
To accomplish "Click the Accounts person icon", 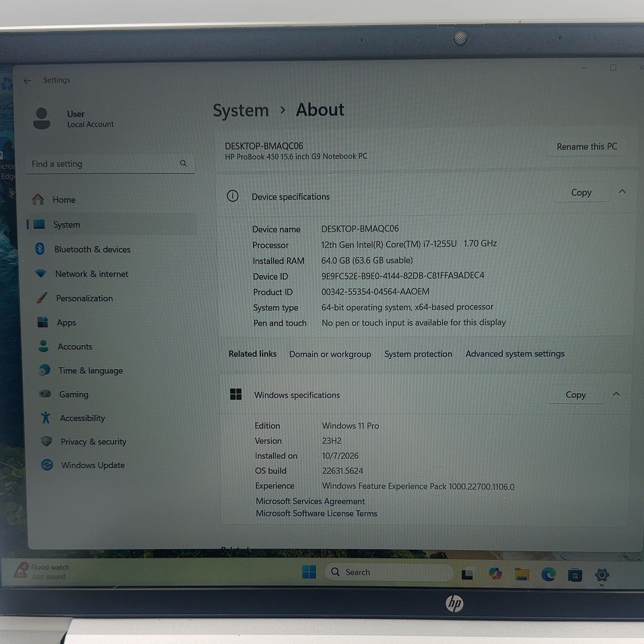I will (43, 346).
